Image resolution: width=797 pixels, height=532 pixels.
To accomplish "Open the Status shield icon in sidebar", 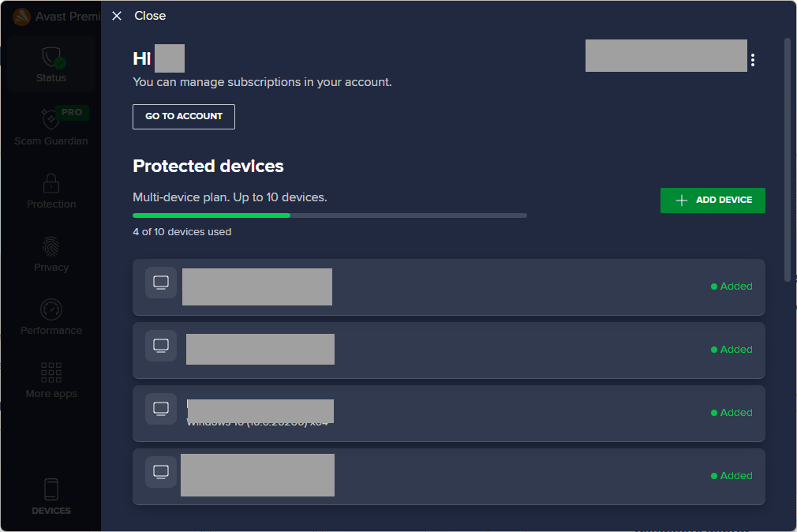I will tap(52, 58).
